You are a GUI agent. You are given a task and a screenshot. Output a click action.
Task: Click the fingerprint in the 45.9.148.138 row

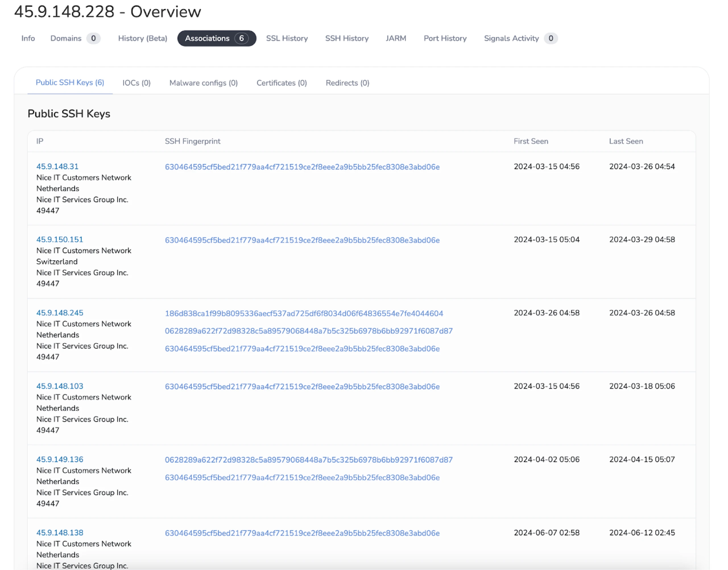coord(302,533)
